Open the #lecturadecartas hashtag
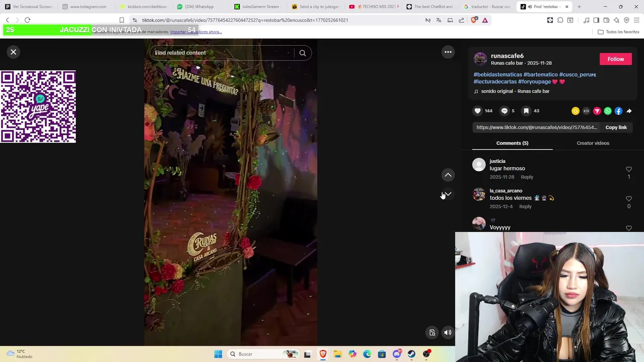This screenshot has width=644, height=362. [495, 81]
